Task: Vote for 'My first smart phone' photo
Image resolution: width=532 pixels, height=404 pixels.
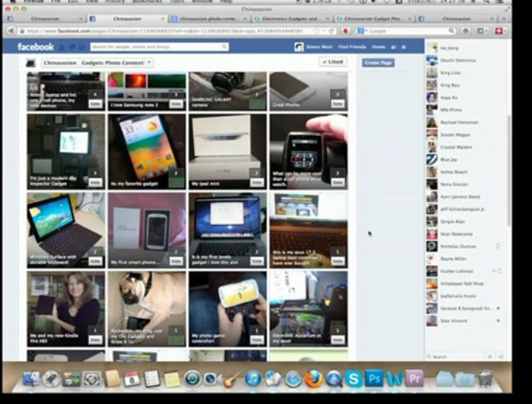Action: click(176, 261)
